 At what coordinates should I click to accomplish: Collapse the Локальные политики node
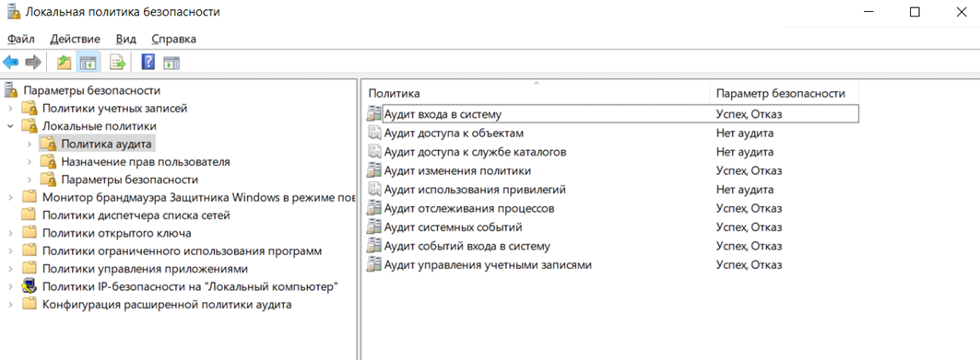coord(10,126)
